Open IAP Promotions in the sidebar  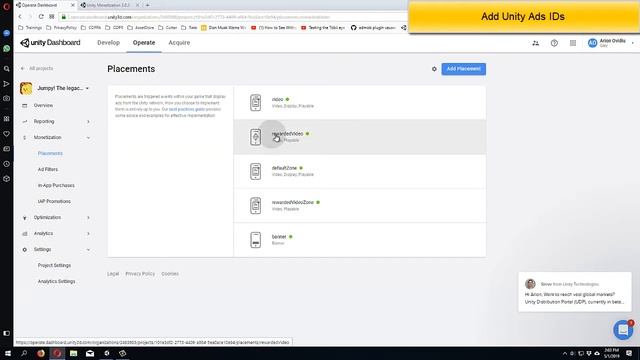tap(54, 201)
